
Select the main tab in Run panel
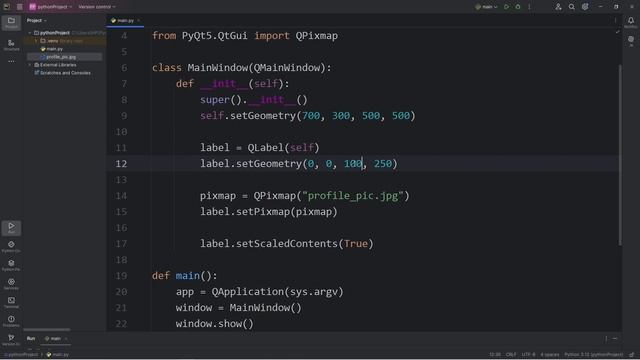53,338
